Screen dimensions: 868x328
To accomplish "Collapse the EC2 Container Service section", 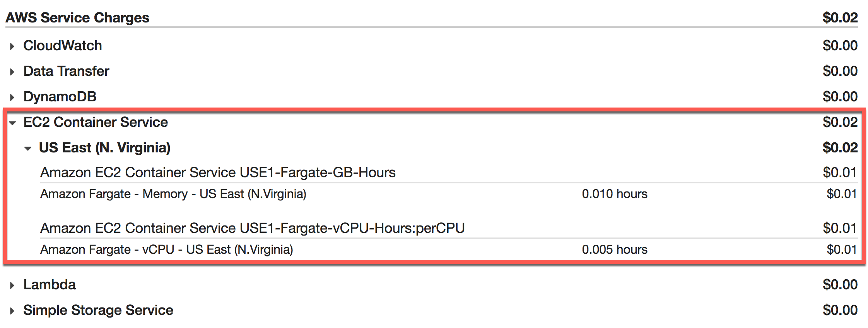I will (12, 123).
